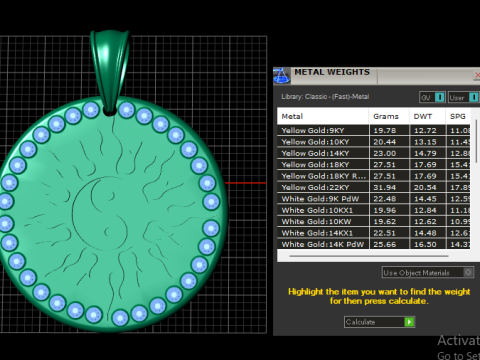Select the Yellow Gold:14KY row
The height and width of the screenshot is (360, 480).
point(373,153)
